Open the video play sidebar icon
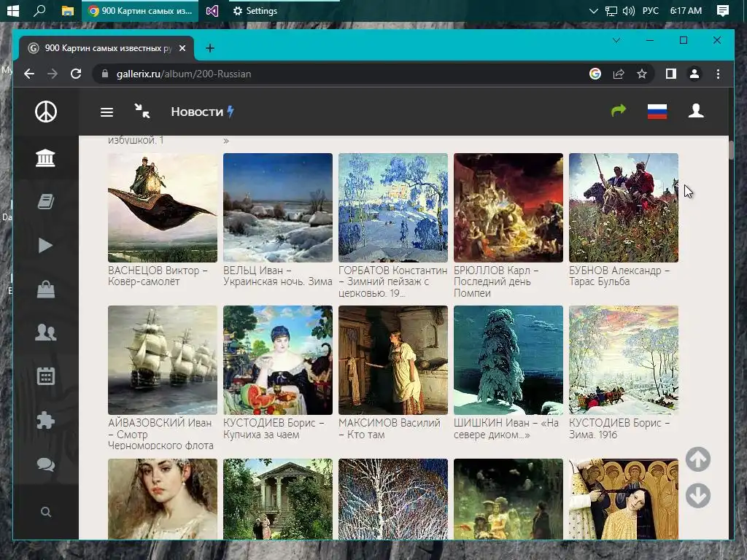747x560 pixels. pos(46,245)
